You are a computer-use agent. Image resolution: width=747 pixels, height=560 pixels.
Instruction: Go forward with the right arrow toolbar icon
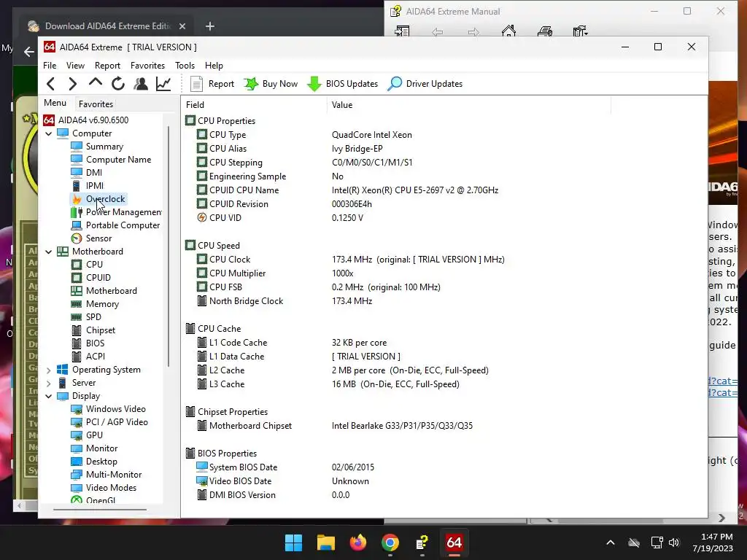point(72,84)
